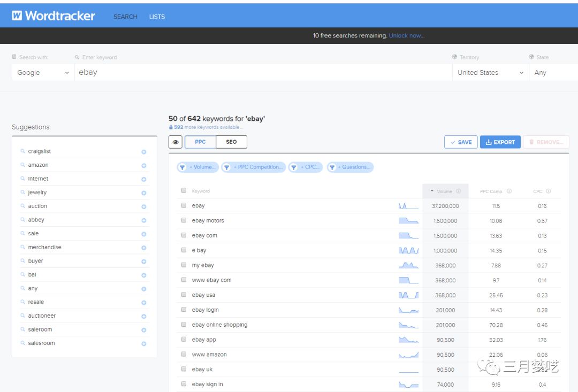Image resolution: width=578 pixels, height=392 pixels.
Task: Check the box for ebay keyword
Action: 184,205
